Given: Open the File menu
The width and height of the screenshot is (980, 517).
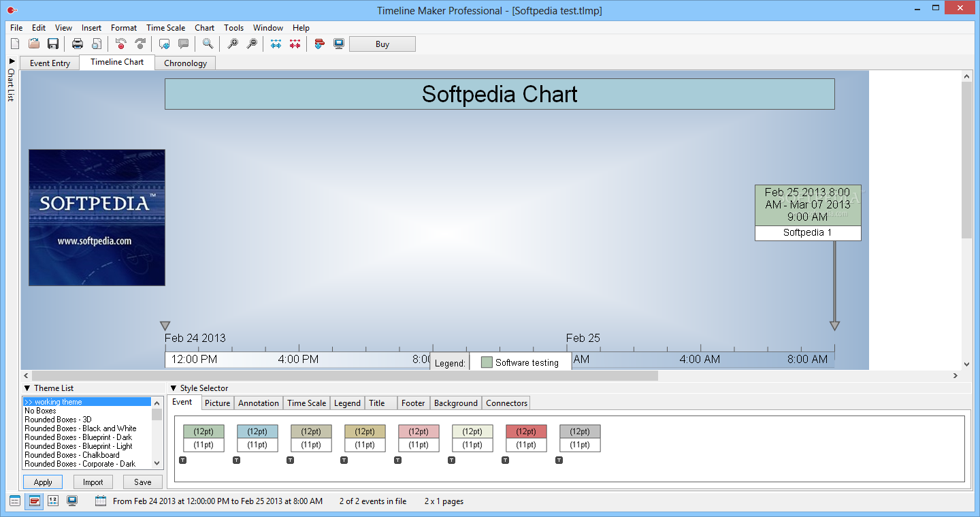Looking at the screenshot, I should 16,28.
